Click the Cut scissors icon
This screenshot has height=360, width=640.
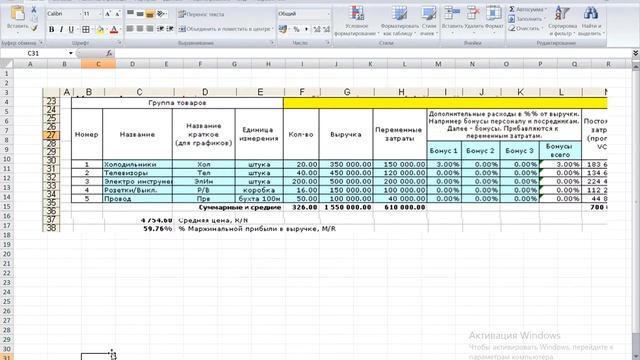34,10
